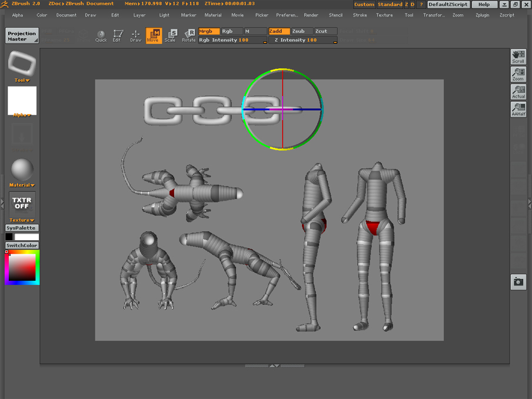Open the Material sphere preview
This screenshot has height=399, width=532.
(x=22, y=169)
